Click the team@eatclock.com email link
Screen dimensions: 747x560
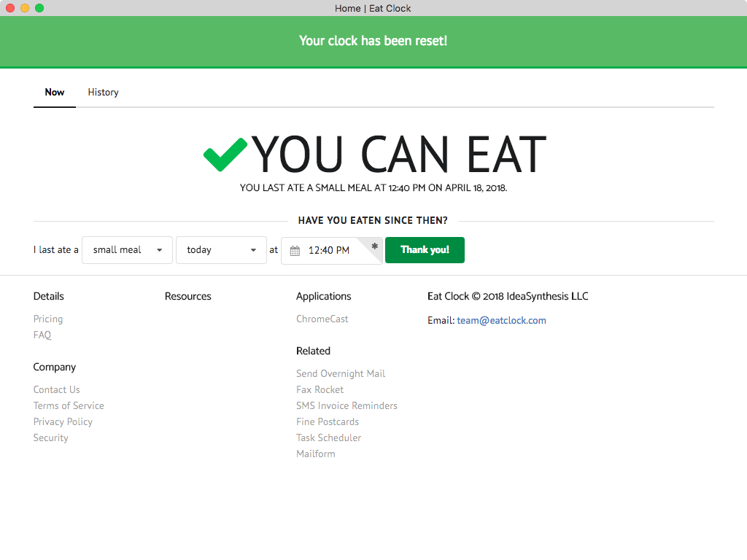pos(501,321)
